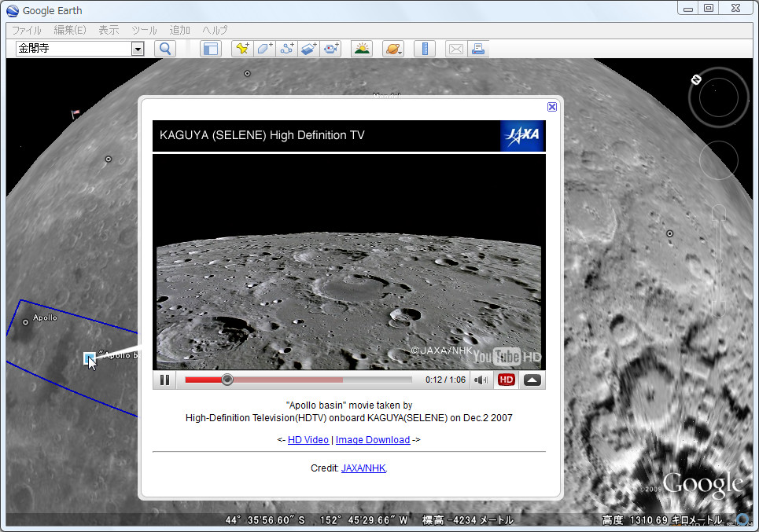The height and width of the screenshot is (532, 759).
Task: Expand the search box dropdown arrow
Action: click(x=138, y=49)
